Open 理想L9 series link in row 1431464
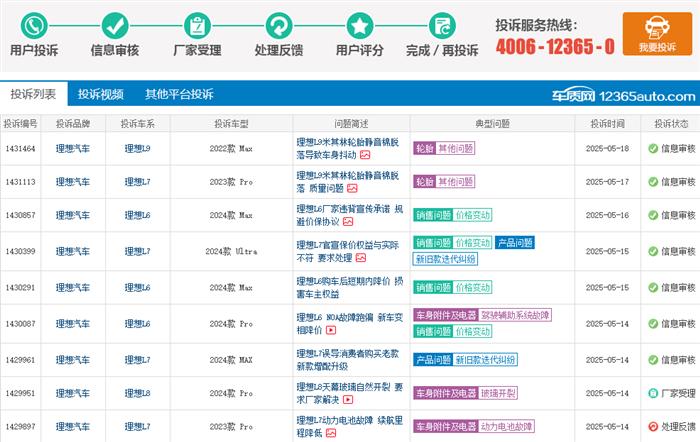Screen dimensions: 700x442 [x=138, y=149]
